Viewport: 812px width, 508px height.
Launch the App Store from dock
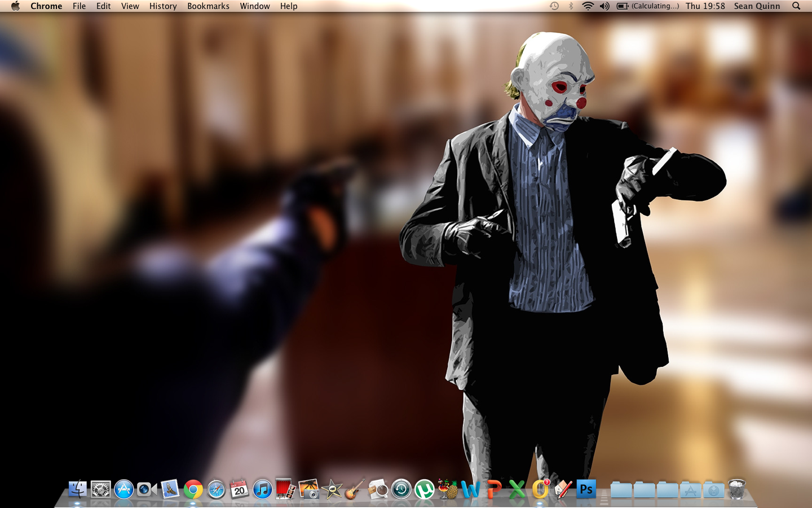(124, 489)
